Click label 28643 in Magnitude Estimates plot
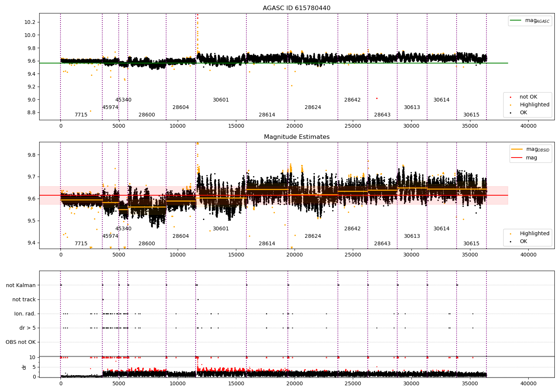 coord(382,244)
